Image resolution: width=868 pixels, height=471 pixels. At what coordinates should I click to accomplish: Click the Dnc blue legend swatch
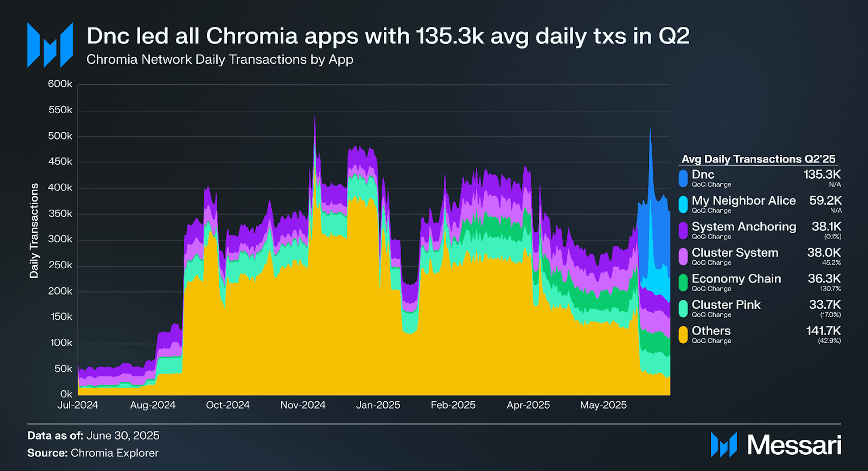pyautogui.click(x=683, y=178)
